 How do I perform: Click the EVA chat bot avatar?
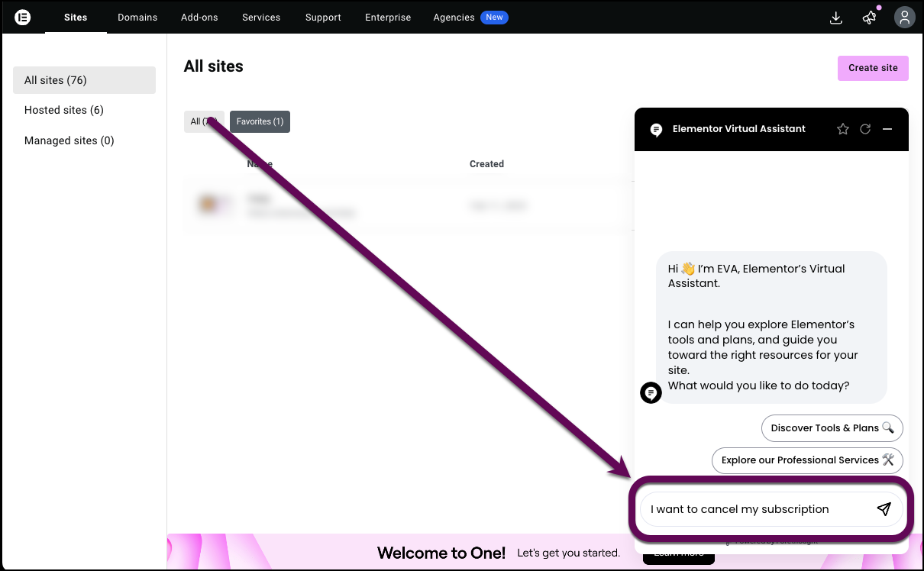point(651,392)
